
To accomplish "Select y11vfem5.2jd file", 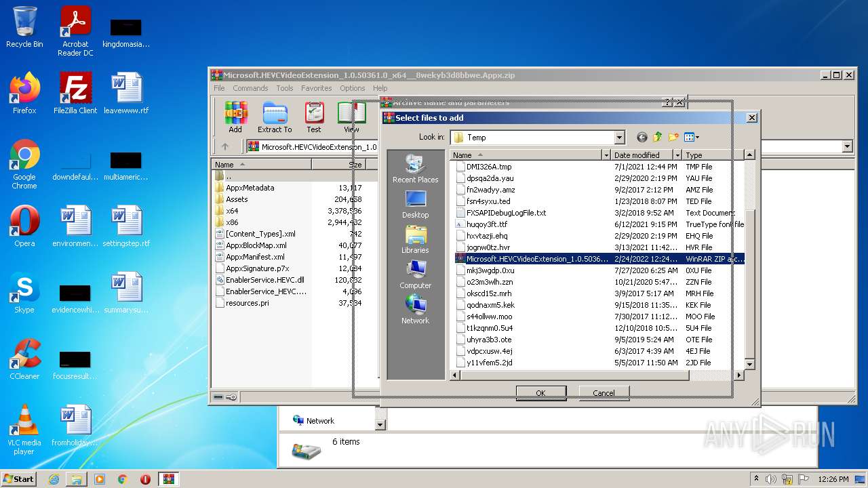I will click(x=489, y=363).
